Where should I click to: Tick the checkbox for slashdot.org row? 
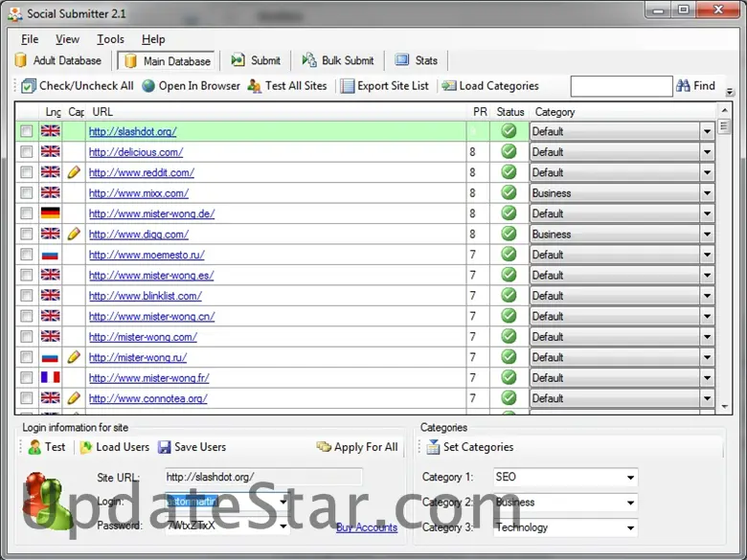[x=27, y=131]
